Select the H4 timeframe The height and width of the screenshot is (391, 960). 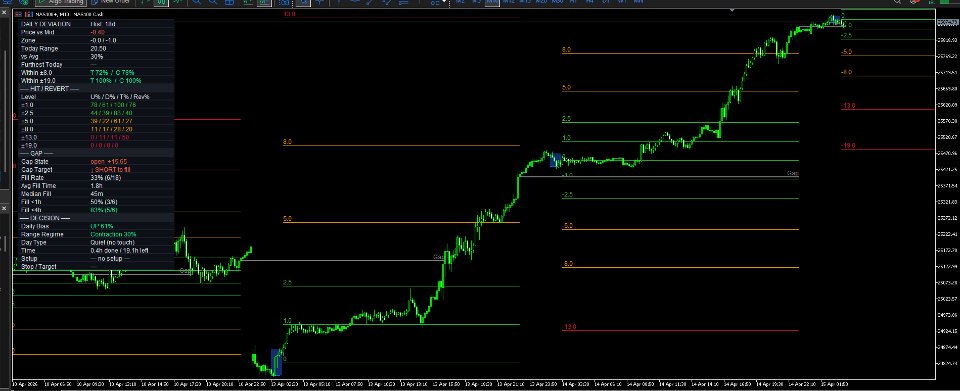[x=590, y=2]
